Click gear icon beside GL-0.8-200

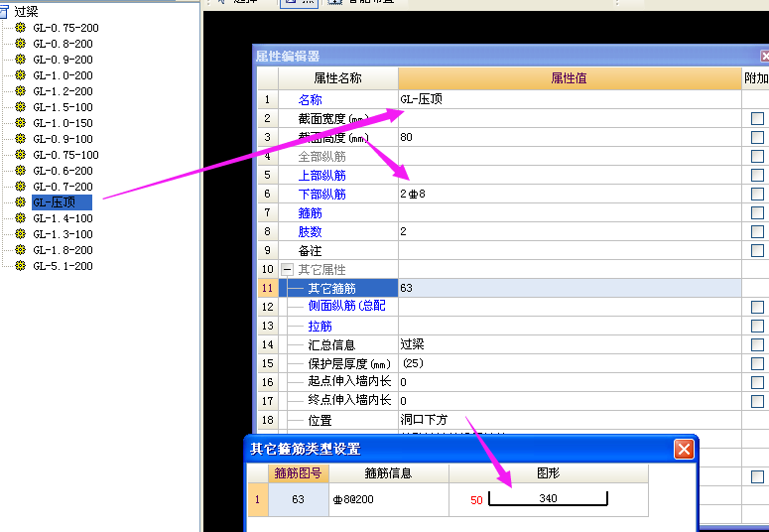click(20, 44)
